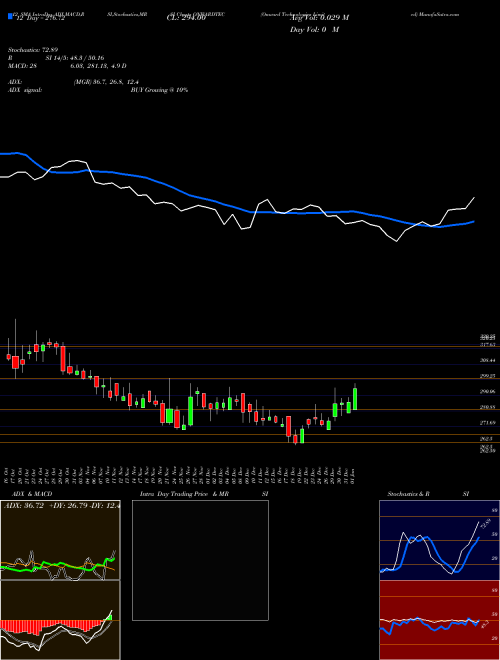Screen dimensions: 500x660
Task: Click the ADX signal: label
Action: tap(24, 90)
